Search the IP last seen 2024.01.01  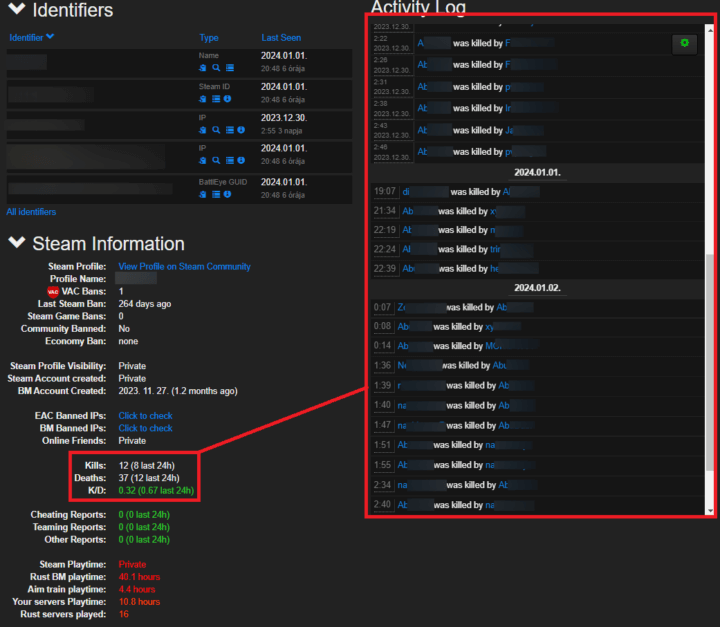[x=216, y=160]
